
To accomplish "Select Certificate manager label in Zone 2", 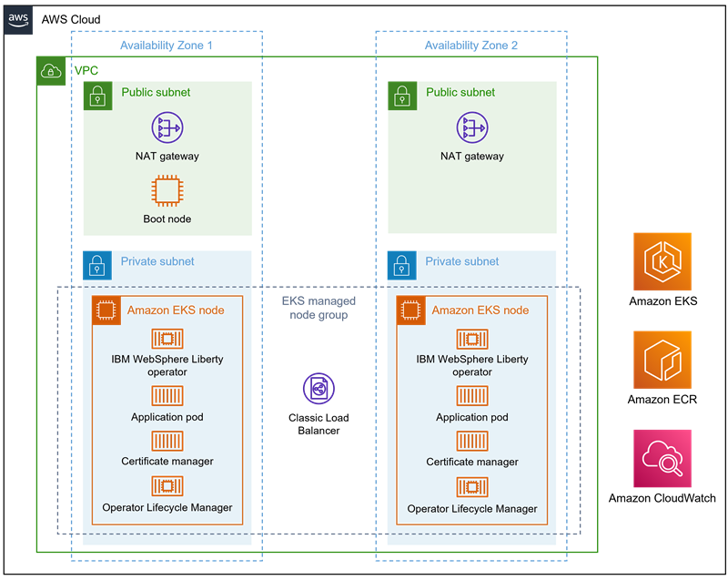I will 472,462.
